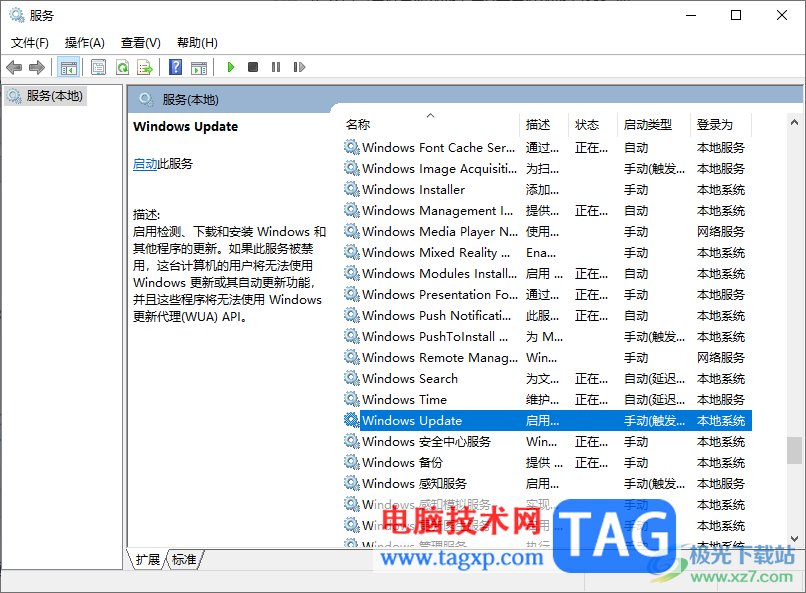Select Windows PushToInstall service row
Image resolution: width=806 pixels, height=593 pixels.
point(547,337)
